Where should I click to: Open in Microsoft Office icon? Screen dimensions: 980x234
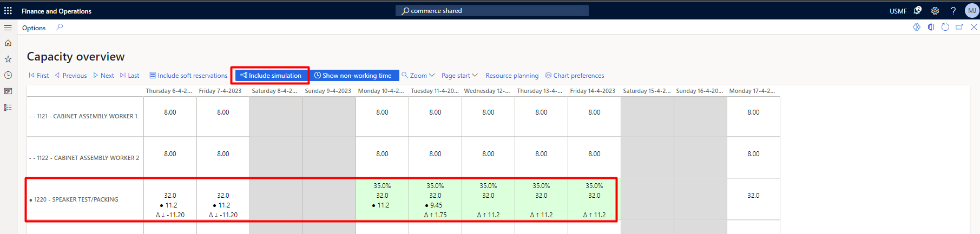(931, 27)
